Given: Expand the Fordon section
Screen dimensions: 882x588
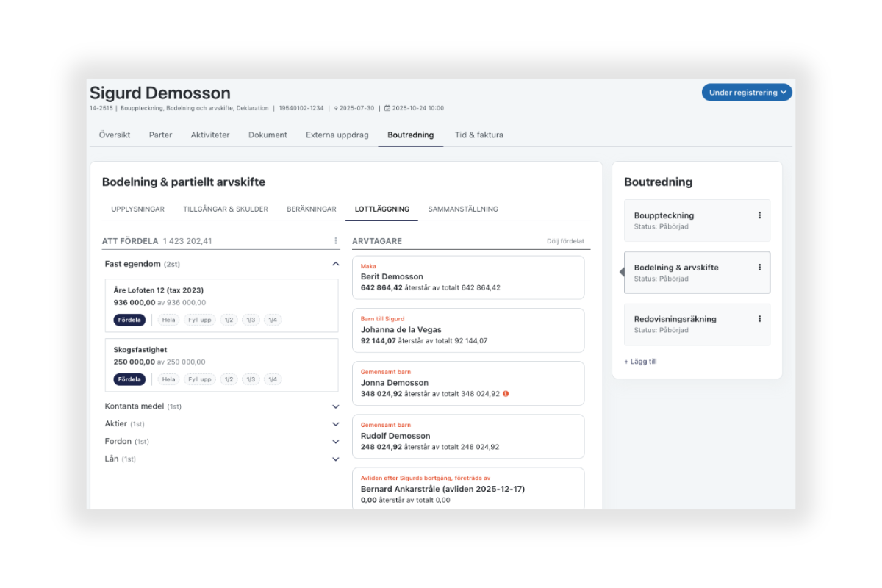Looking at the screenshot, I should click(x=335, y=442).
